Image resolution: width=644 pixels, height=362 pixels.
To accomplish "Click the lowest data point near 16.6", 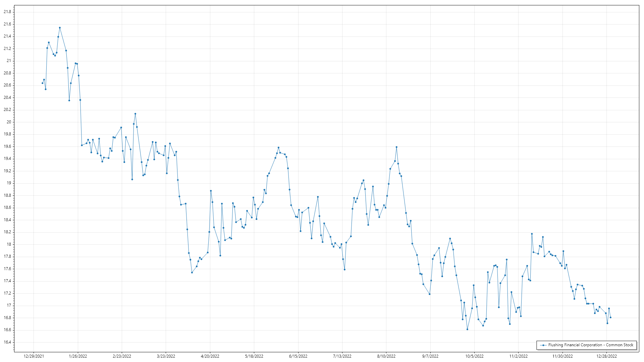I will [x=467, y=329].
